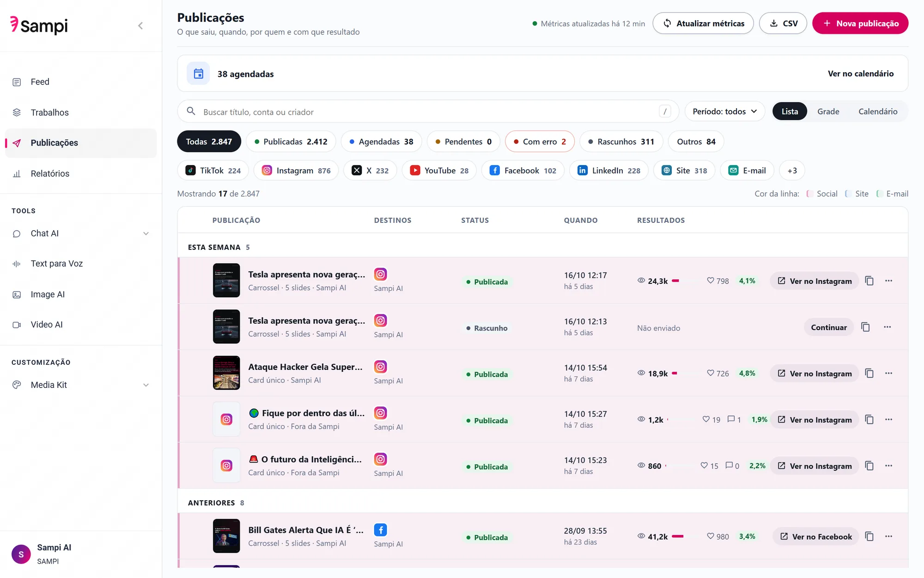Screen dimensions: 924x578
Task: Open the Image AI tool
Action: (81, 294)
